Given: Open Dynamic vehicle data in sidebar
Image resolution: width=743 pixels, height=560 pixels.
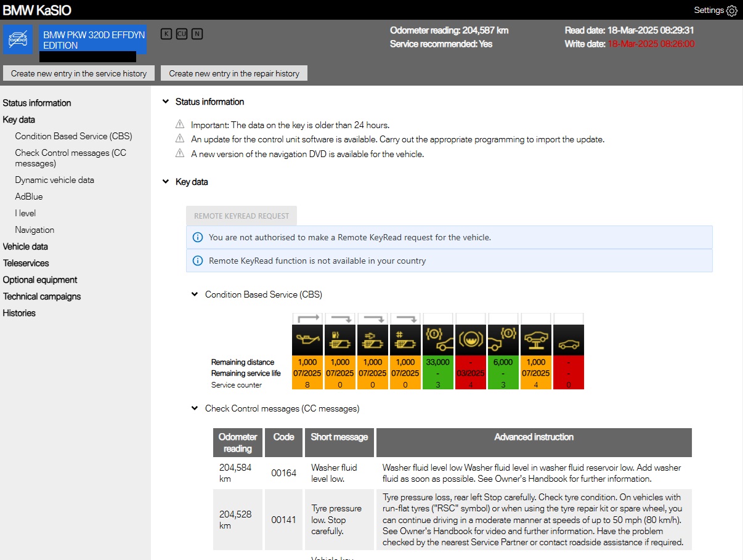Looking at the screenshot, I should 55,180.
